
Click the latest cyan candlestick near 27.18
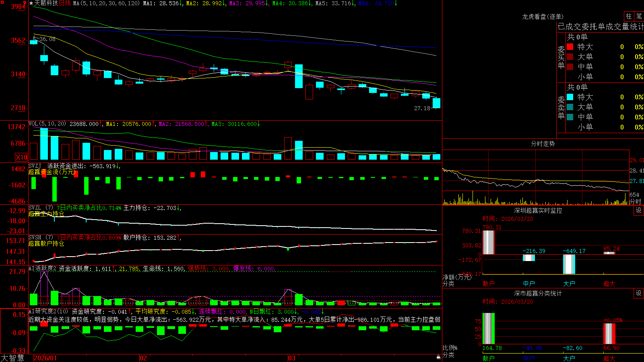[436, 103]
